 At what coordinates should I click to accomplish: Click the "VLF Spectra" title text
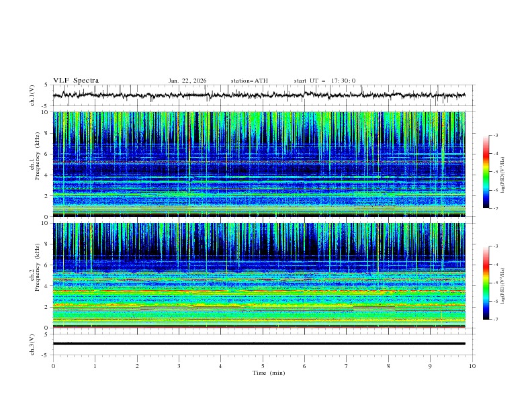click(76, 81)
